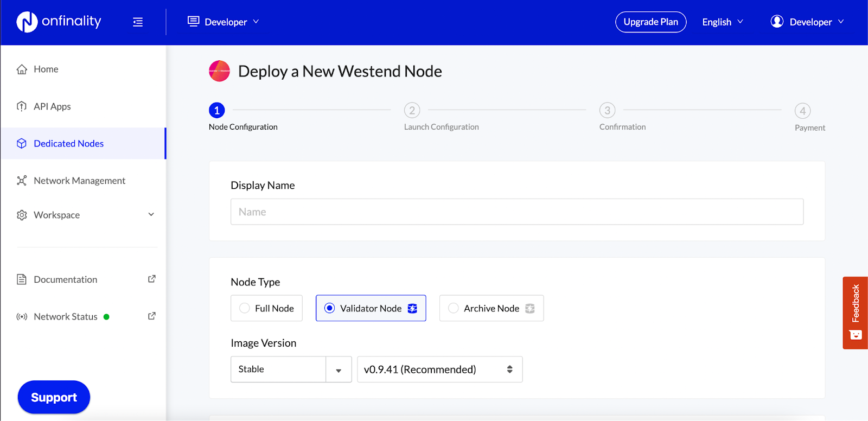Open the Developer account dropdown
The height and width of the screenshot is (421, 868).
click(807, 22)
